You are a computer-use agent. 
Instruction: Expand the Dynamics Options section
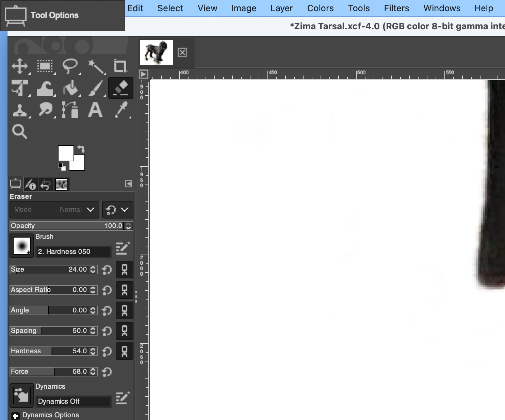click(15, 416)
